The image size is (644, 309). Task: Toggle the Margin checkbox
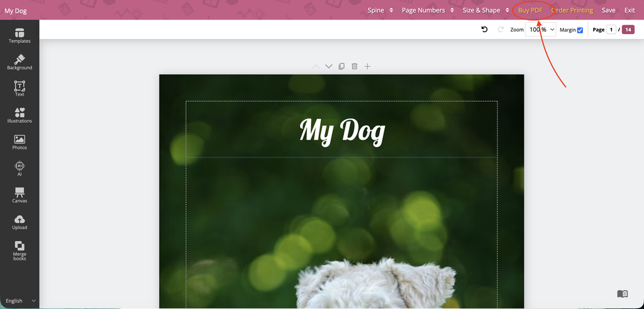[x=580, y=30]
